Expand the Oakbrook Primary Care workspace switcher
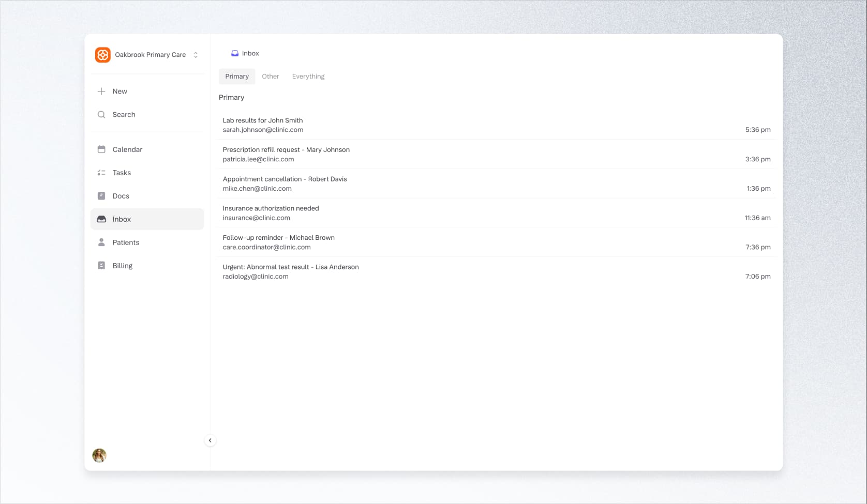 coord(196,55)
